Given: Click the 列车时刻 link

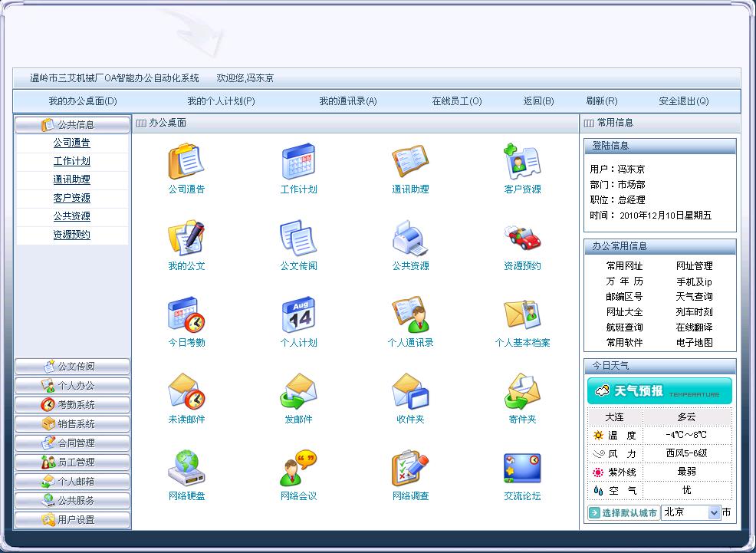Looking at the screenshot, I should pyautogui.click(x=694, y=312).
